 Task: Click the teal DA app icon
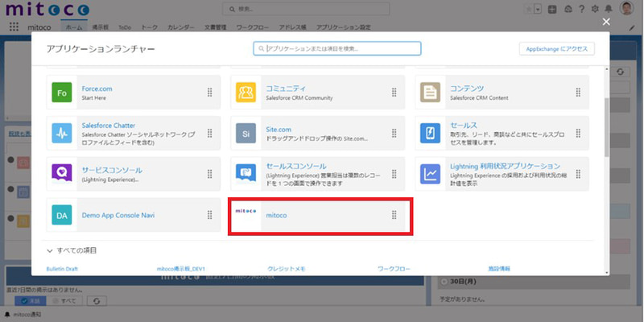[x=62, y=215]
